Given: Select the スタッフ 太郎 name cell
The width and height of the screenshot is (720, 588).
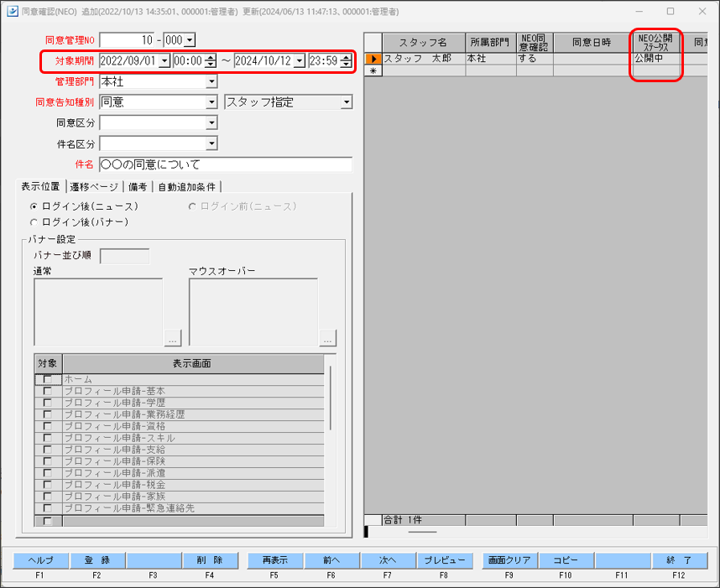Looking at the screenshot, I should tap(424, 59).
